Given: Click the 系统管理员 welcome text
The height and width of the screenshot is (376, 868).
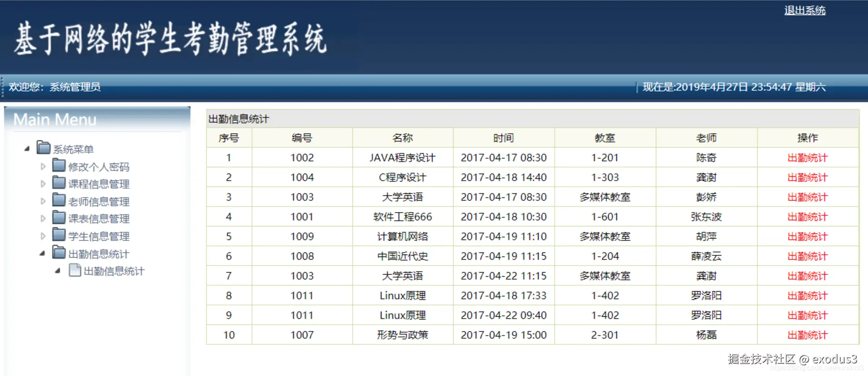Looking at the screenshot, I should 75,87.
